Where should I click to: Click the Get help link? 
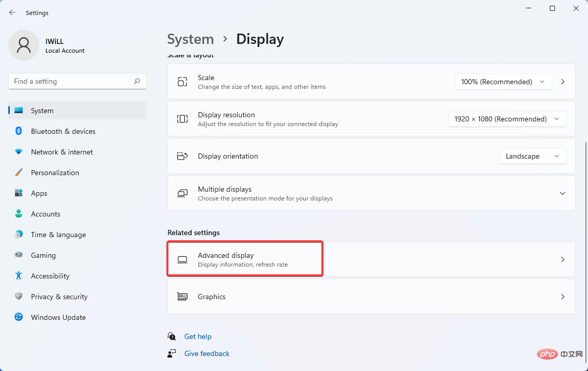[x=197, y=336]
